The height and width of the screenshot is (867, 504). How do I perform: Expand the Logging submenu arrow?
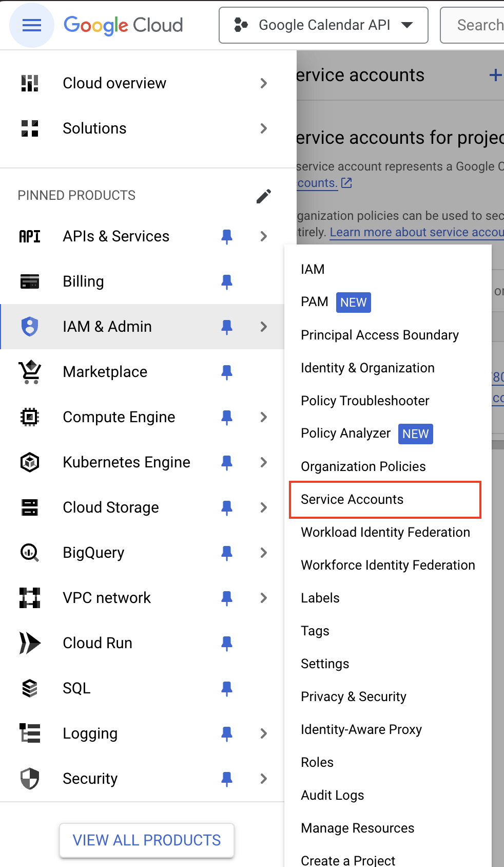click(264, 733)
